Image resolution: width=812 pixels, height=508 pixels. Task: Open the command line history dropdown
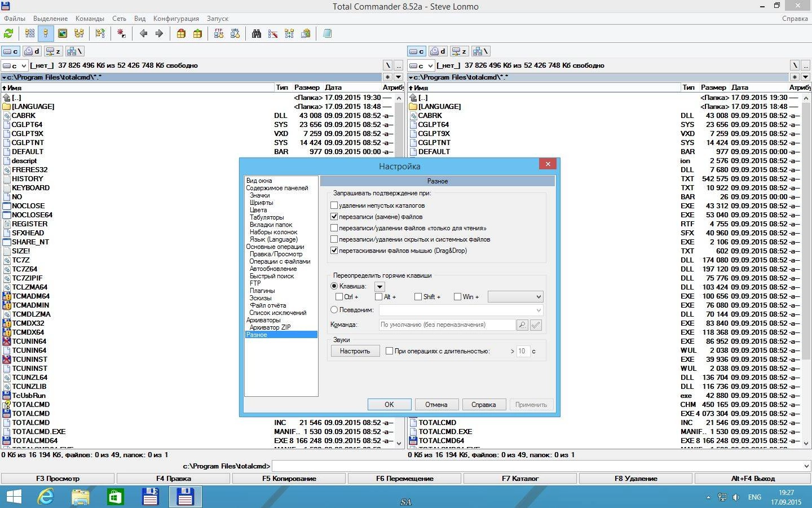pos(805,466)
